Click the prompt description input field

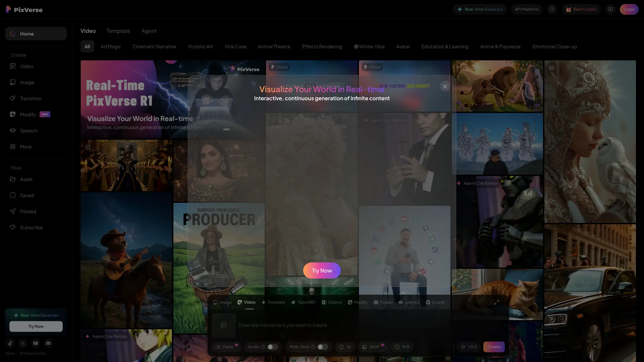pos(371,325)
